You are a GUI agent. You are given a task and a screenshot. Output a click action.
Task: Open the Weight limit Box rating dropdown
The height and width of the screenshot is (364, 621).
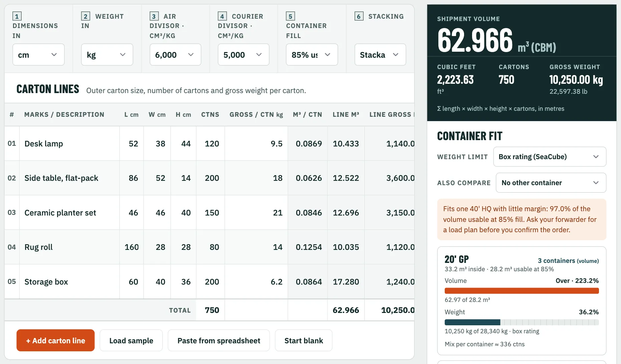tap(550, 157)
